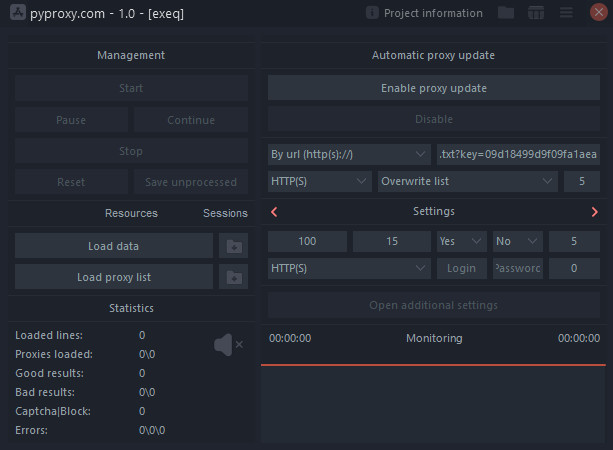613x450 pixels.
Task: Click the Load proxy list button
Action: coord(114,277)
